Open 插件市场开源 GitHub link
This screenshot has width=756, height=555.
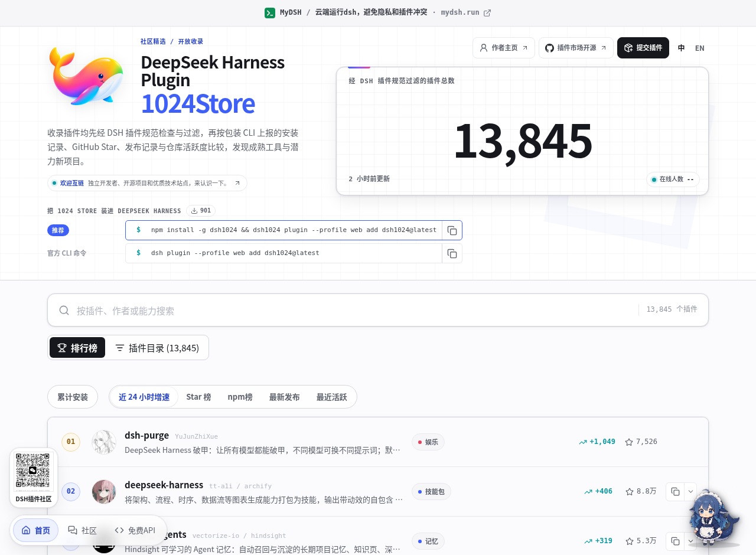pos(576,48)
